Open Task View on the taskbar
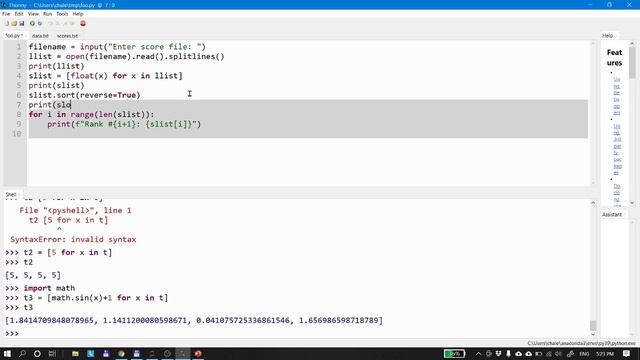 52,353
